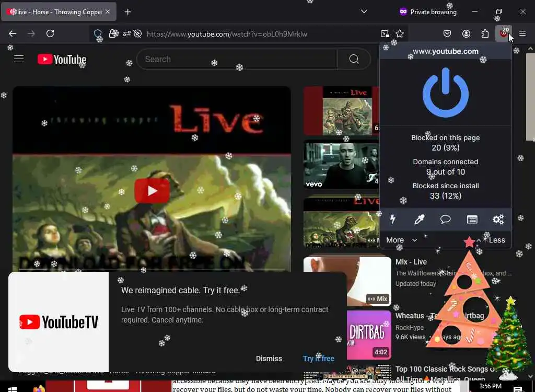Play the video with red play button

(152, 191)
